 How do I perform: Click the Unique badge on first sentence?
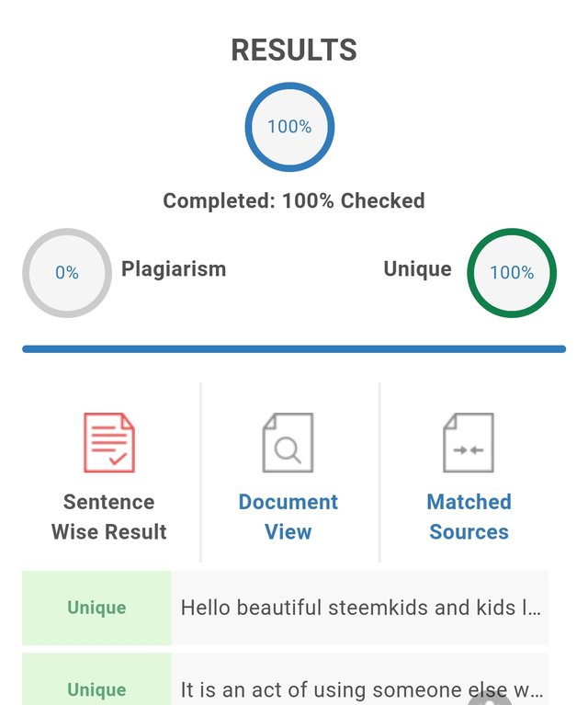coord(96,608)
